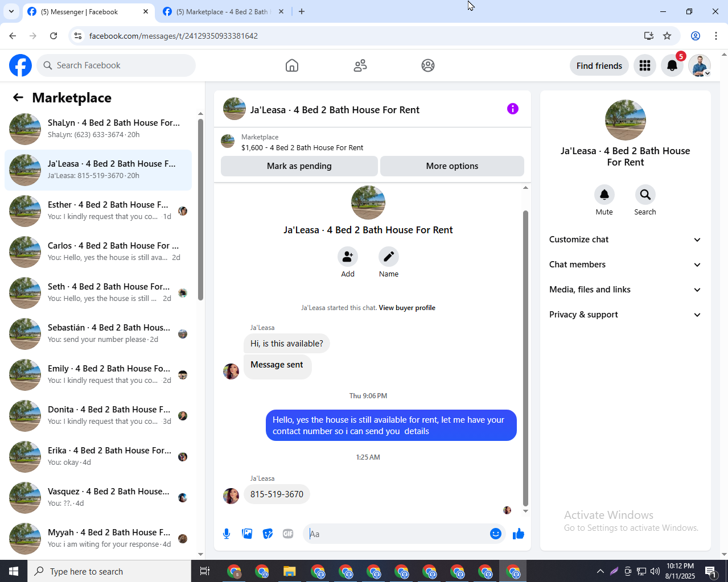This screenshot has width=728, height=582.
Task: Click the Search Facebook field
Action: 116,65
